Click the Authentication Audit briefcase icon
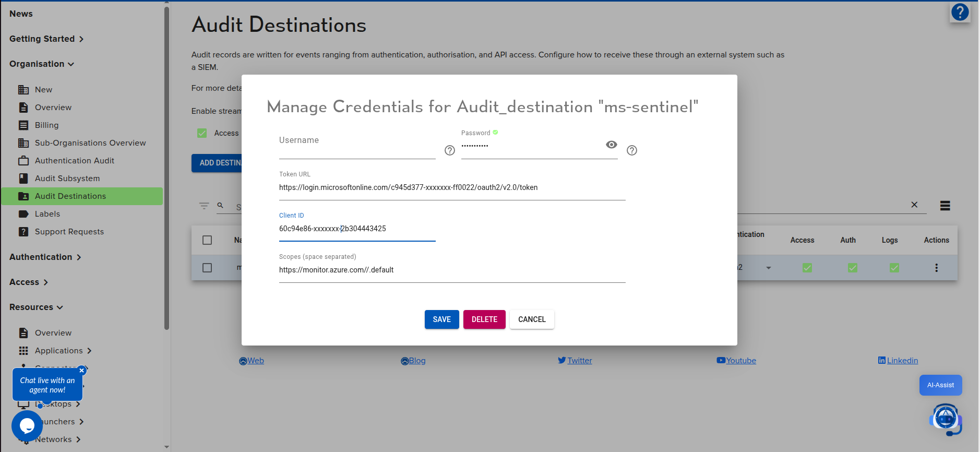 point(23,161)
